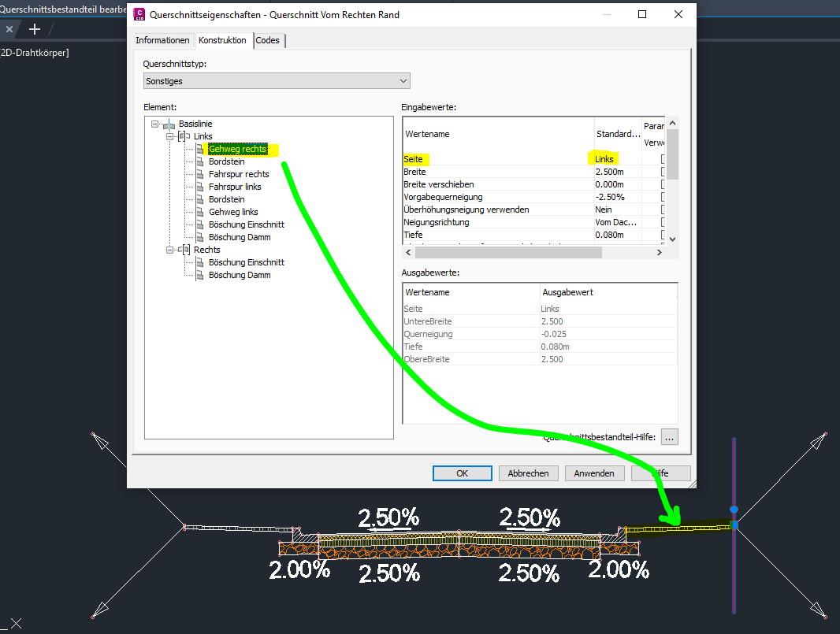
Task: Select Gehweg links in the tree
Action: click(233, 212)
